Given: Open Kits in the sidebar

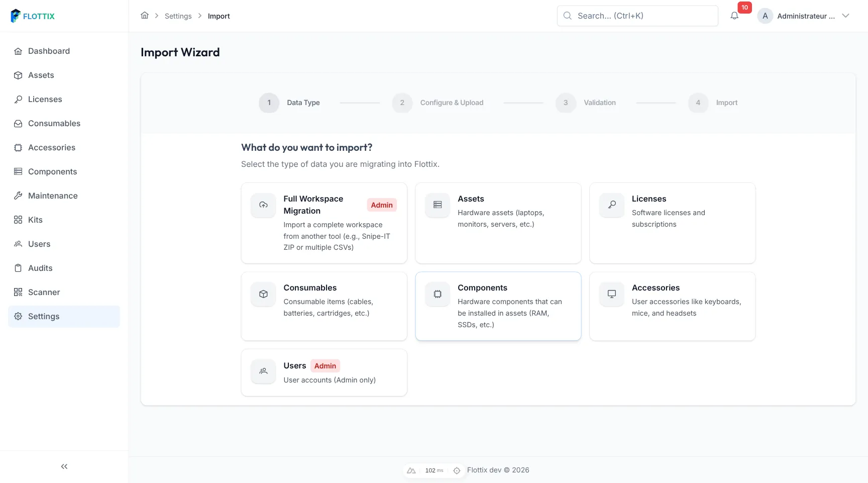Looking at the screenshot, I should point(64,220).
